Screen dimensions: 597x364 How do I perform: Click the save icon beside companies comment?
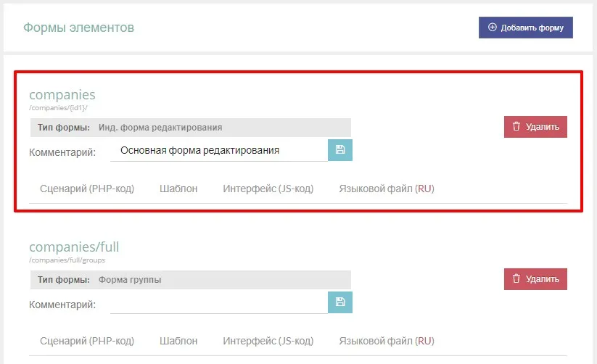(340, 150)
